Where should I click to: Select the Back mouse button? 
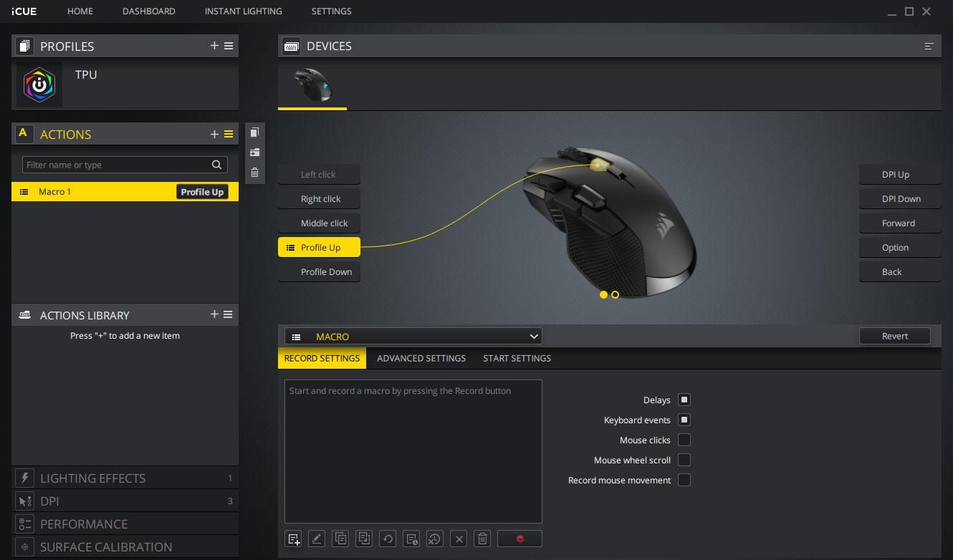900,271
